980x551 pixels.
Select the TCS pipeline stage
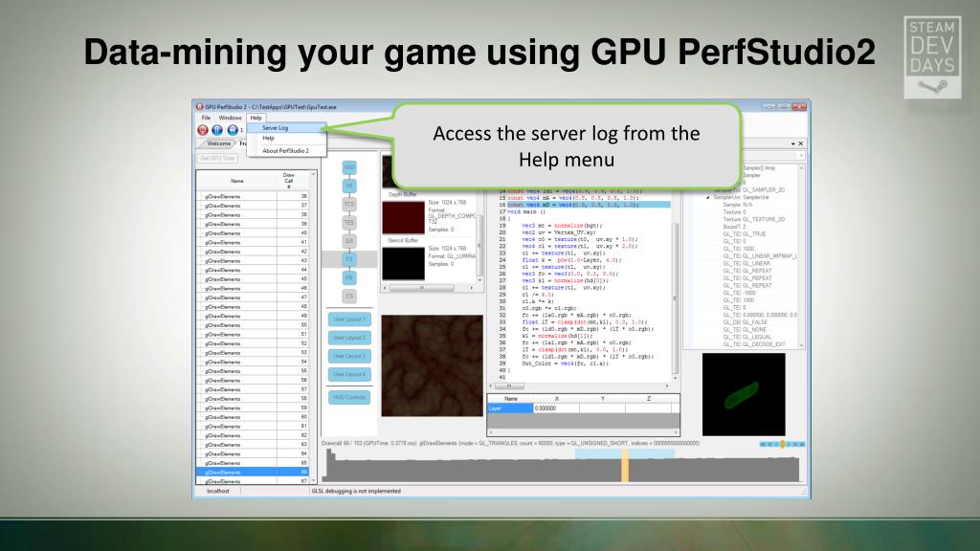click(x=349, y=205)
